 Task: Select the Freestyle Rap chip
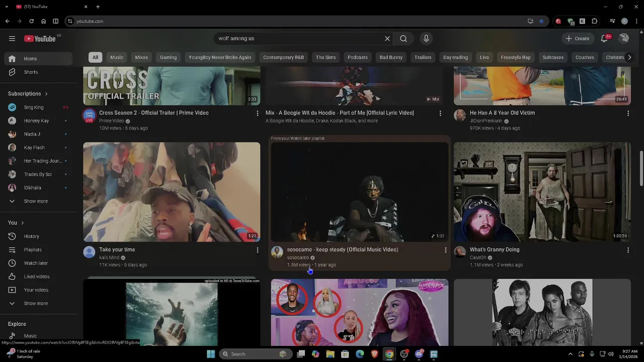point(516,57)
